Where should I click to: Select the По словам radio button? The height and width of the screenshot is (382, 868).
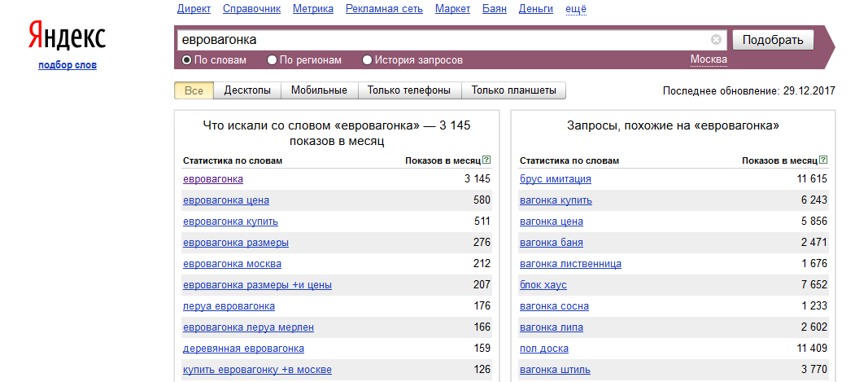point(186,60)
